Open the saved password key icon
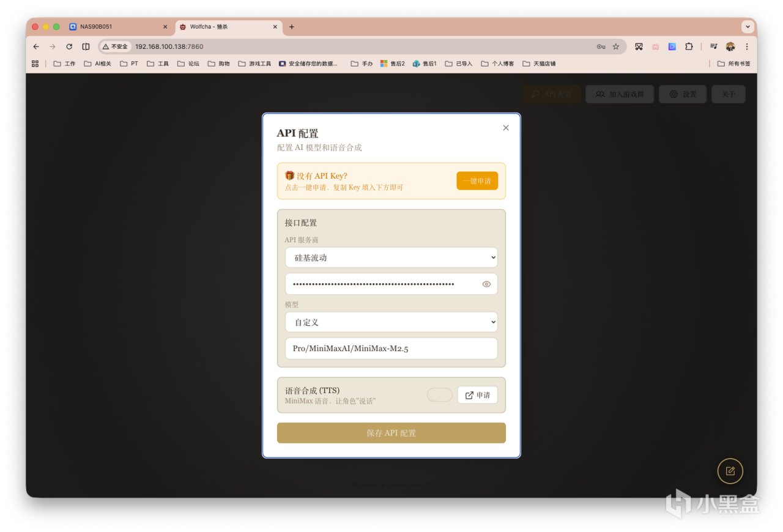The height and width of the screenshot is (532, 783). [x=601, y=46]
